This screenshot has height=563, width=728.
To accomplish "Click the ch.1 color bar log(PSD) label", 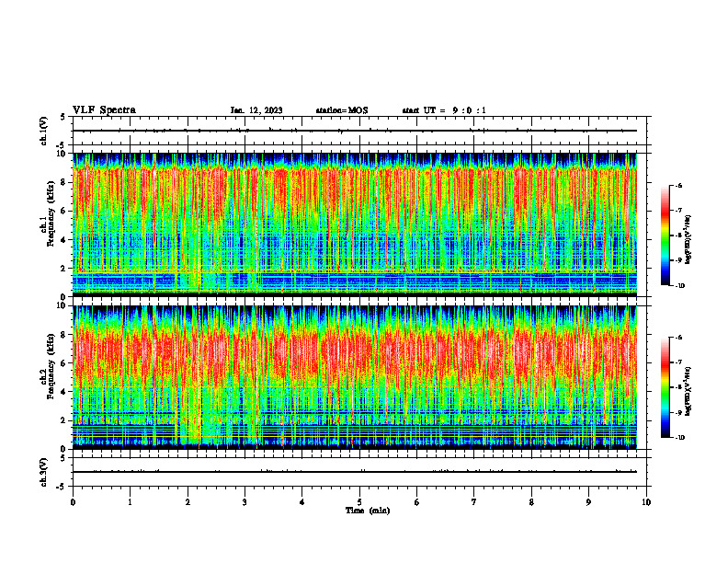I will coord(688,239).
